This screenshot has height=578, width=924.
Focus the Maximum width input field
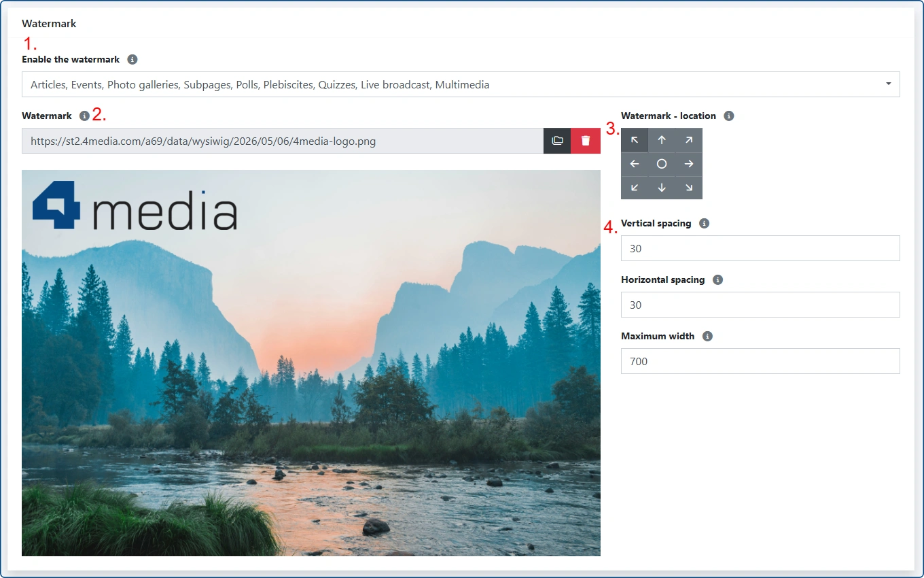(760, 361)
